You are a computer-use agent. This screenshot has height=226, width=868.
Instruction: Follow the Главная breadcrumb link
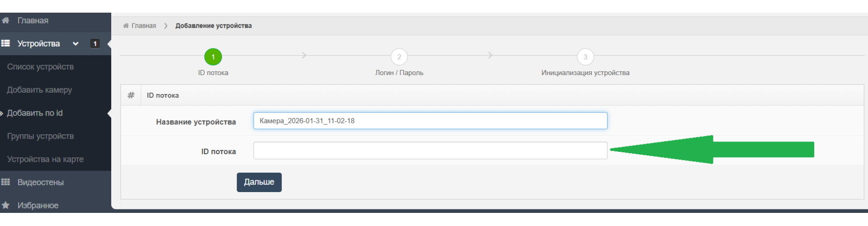[143, 26]
